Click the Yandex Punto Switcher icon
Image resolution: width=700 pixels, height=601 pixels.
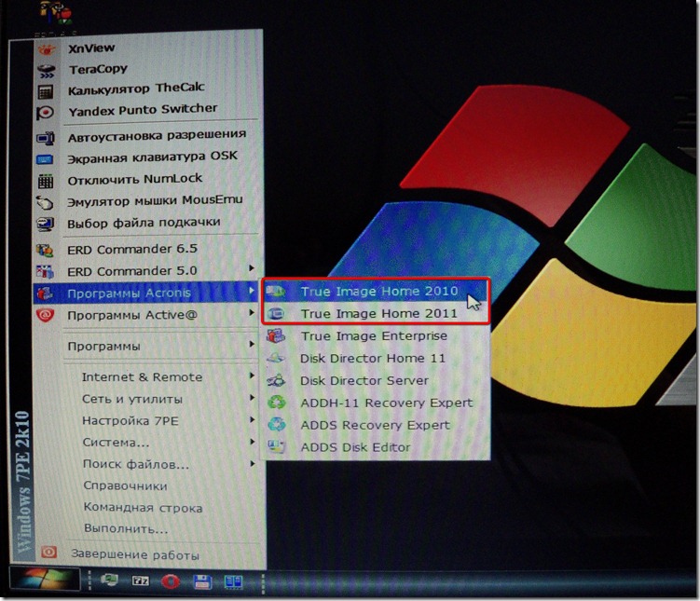pyautogui.click(x=46, y=113)
